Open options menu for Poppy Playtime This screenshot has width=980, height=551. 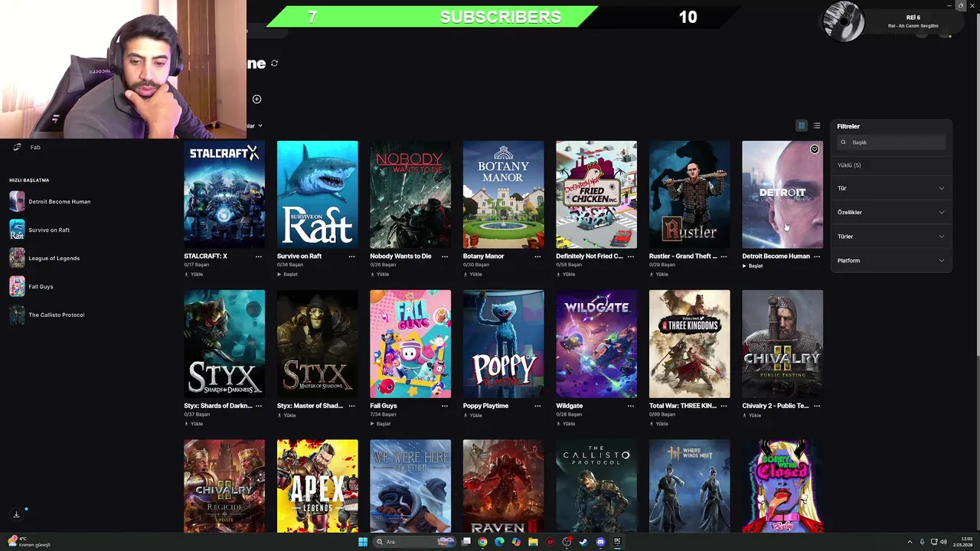coord(537,406)
